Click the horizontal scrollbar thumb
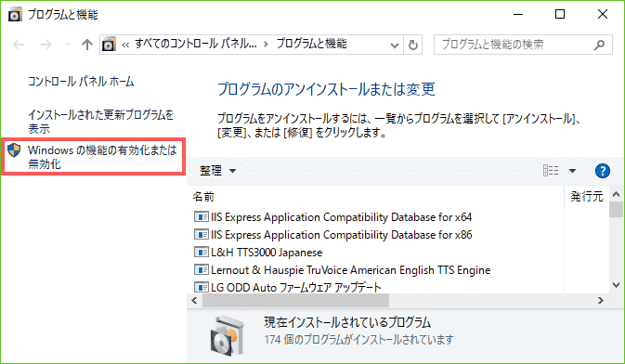This screenshot has width=625, height=364. point(295,301)
